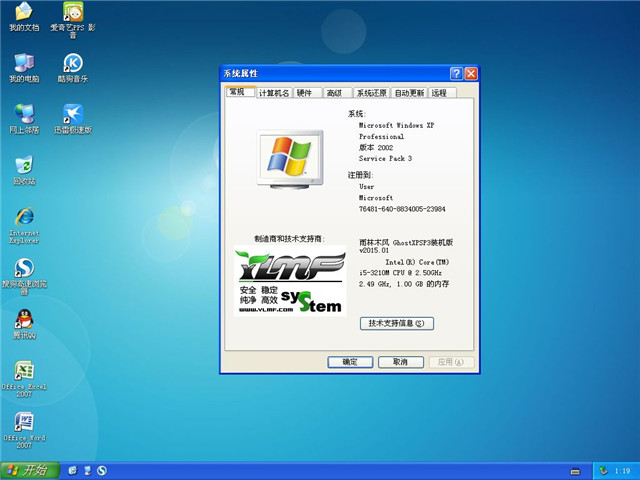This screenshot has width=640, height=480.
Task: Click the 'Microsoft Windows XP' text
Action: point(396,125)
